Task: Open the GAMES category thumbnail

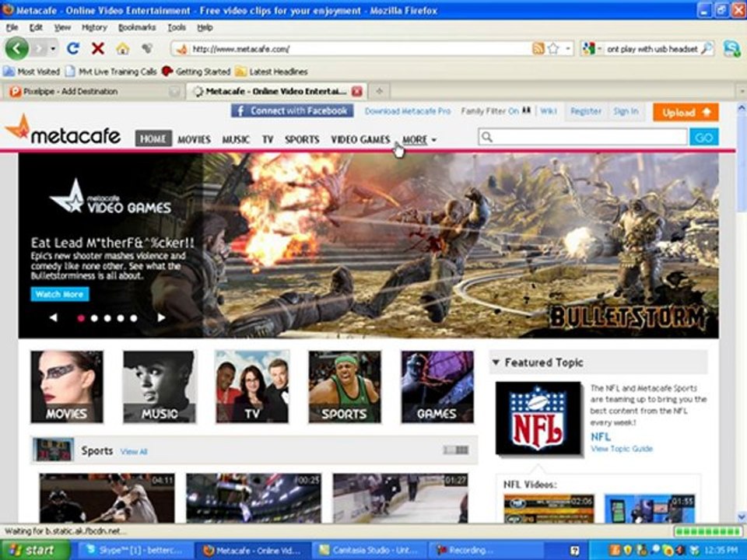Action: (437, 387)
